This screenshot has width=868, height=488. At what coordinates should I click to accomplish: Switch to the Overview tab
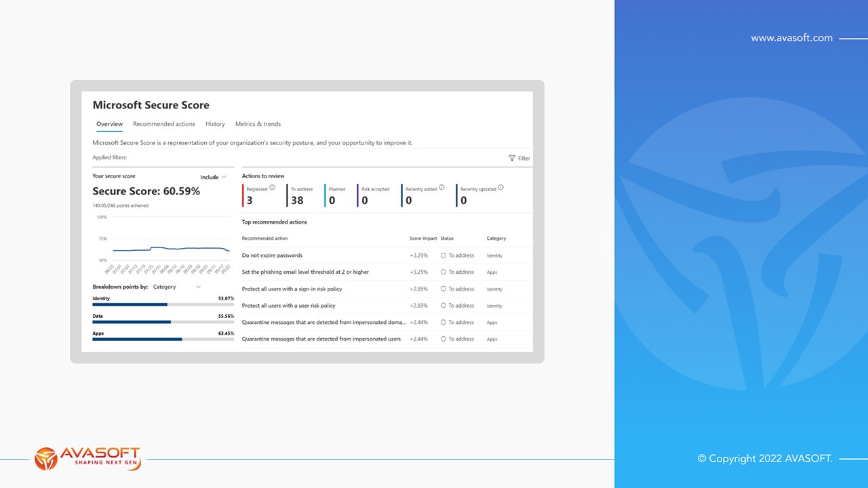[x=109, y=124]
